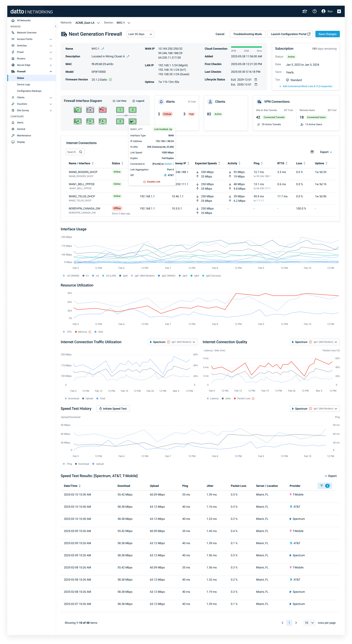Click Disable Link in the port popup
Screen dimensions: 352x644
(152, 182)
